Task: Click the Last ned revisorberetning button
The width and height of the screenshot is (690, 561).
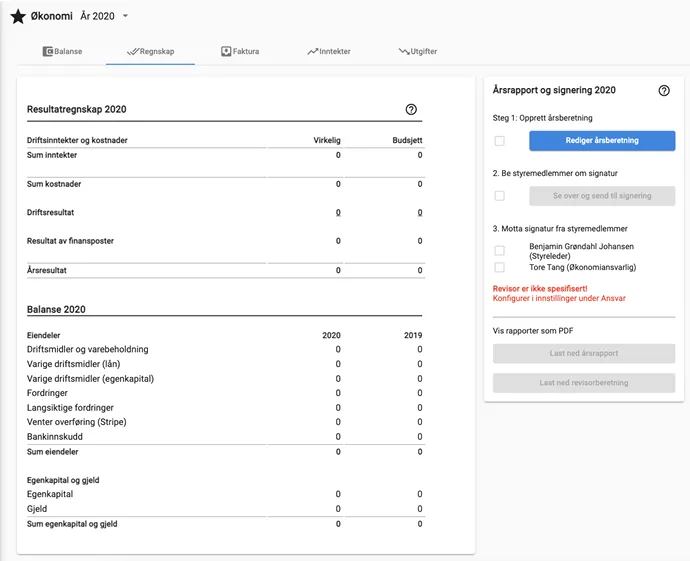Action: (584, 383)
